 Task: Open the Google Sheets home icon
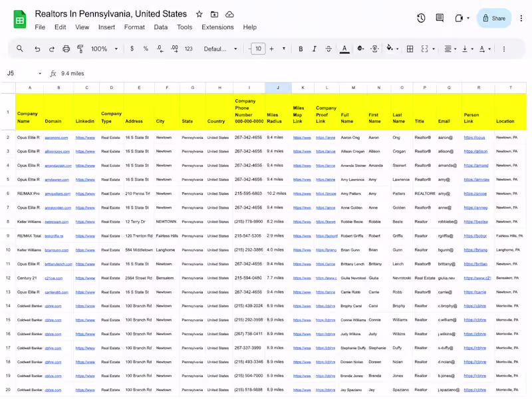(x=20, y=20)
